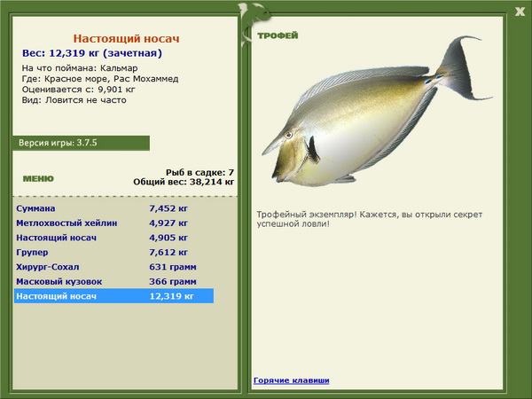Click the Где: Красное море, Рас Мохаммед line
532x399 pixels.
pos(100,79)
